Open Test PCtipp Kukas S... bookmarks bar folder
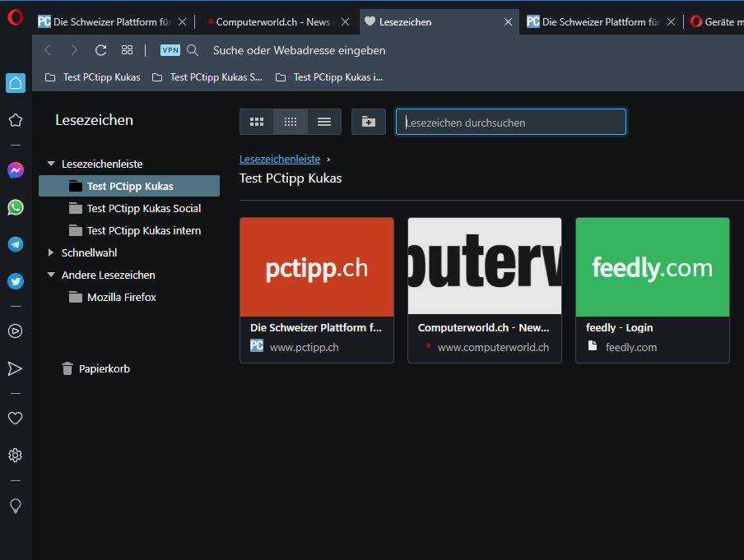Viewport: 744px width, 560px height. [x=207, y=77]
